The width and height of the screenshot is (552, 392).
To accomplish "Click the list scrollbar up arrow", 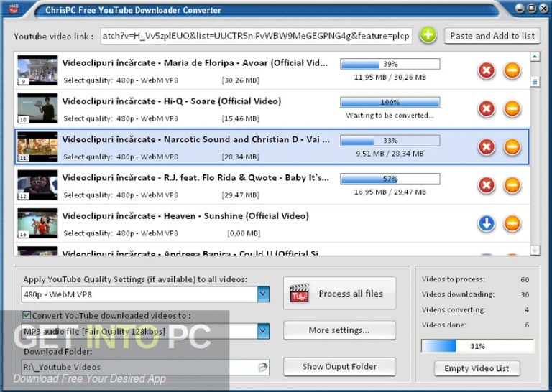I will click(535, 56).
